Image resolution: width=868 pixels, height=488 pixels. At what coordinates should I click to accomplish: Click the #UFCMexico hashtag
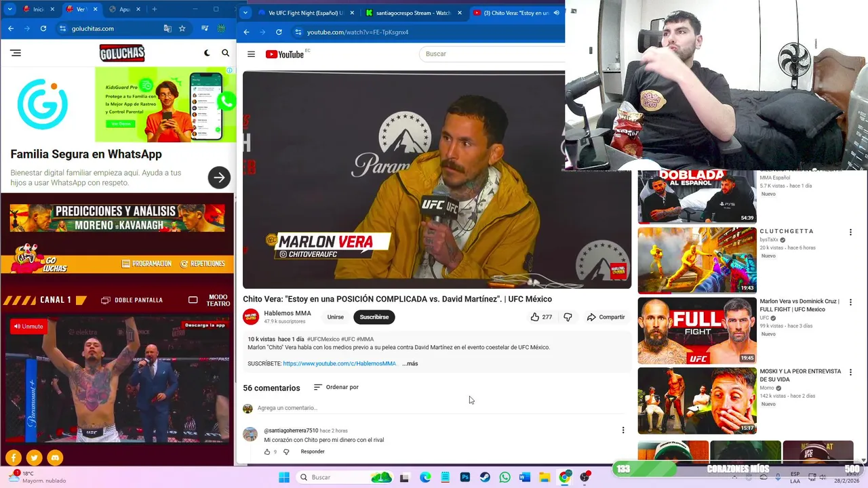(323, 339)
